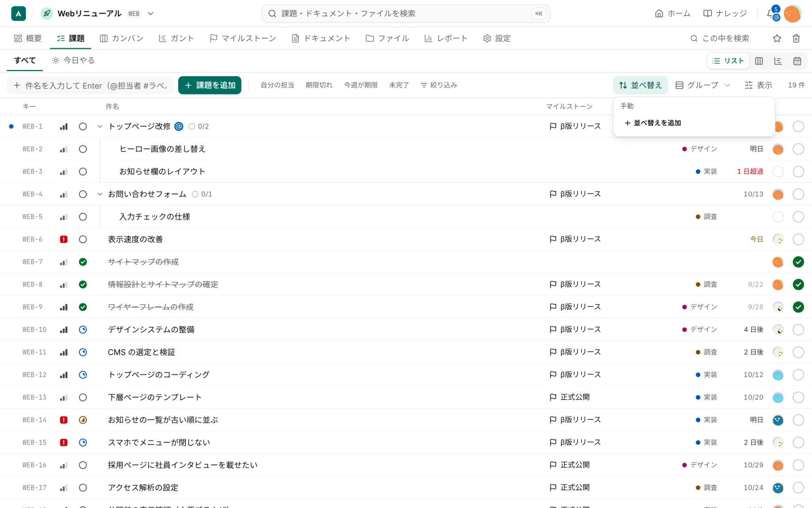
Task: Focus the global search field
Action: pos(406,14)
